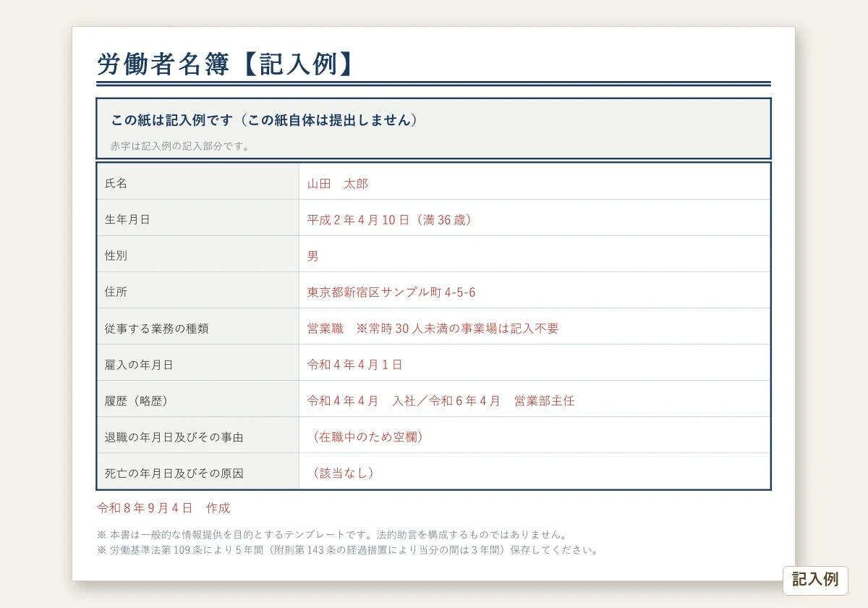This screenshot has width=868, height=608.
Task: Click the disclaimer line starting ※ 本書は一般的な
Action: pos(333,535)
